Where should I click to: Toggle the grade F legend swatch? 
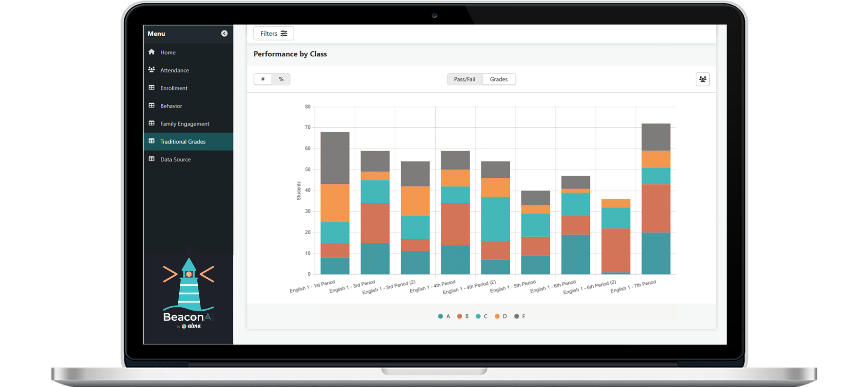[517, 316]
